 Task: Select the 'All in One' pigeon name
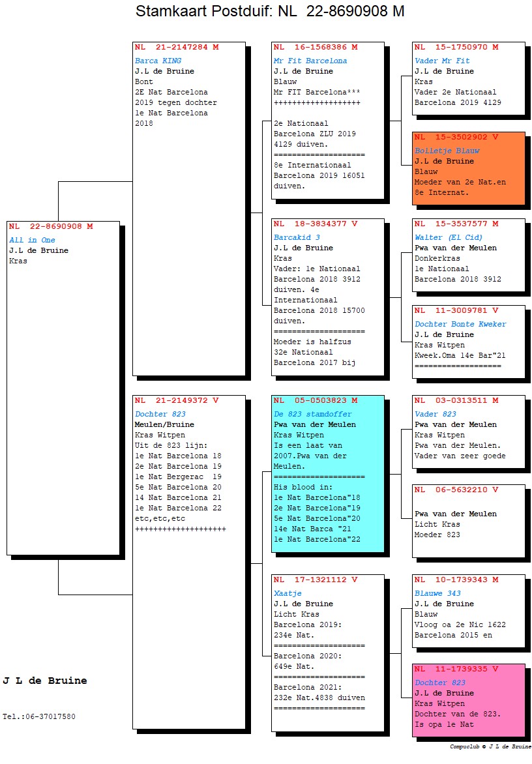pyautogui.click(x=32, y=240)
